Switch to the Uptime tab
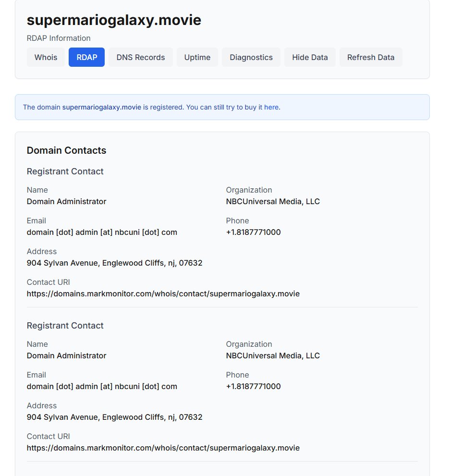Viewport: 462px width, 476px height. (x=197, y=57)
